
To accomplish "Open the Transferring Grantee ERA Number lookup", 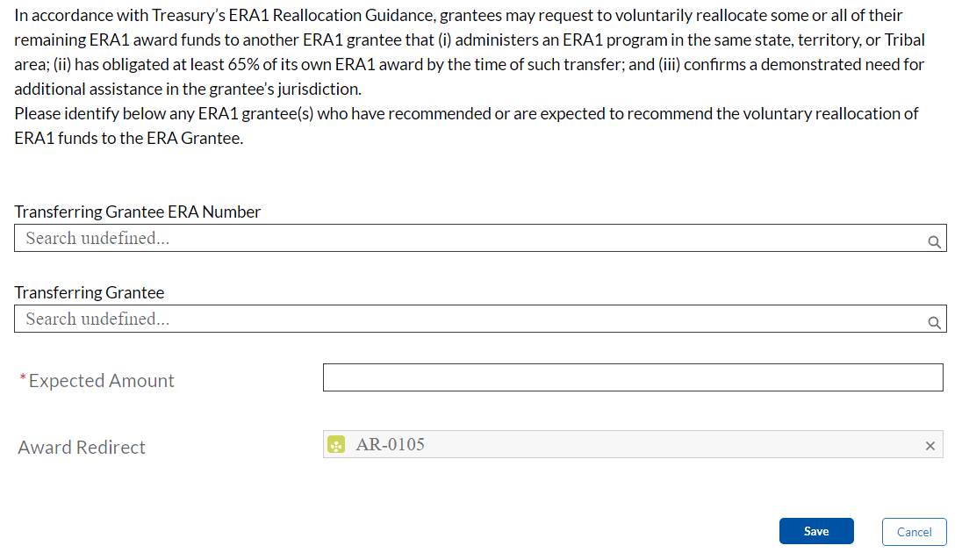I will (x=465, y=238).
